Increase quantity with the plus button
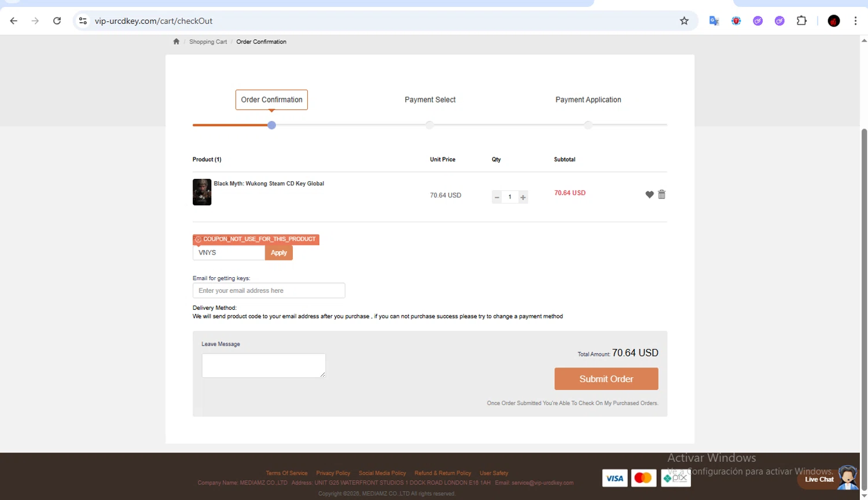Image resolution: width=868 pixels, height=500 pixels. (x=523, y=197)
